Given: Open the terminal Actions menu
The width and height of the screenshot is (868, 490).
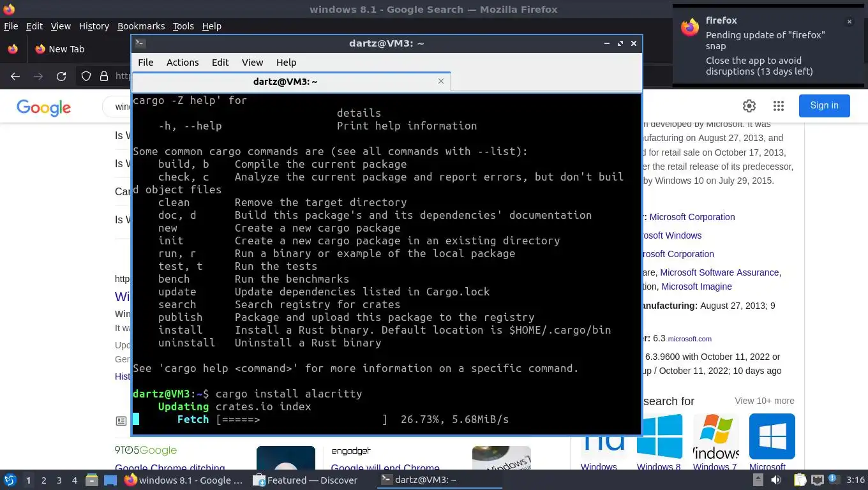Looking at the screenshot, I should click(x=183, y=62).
